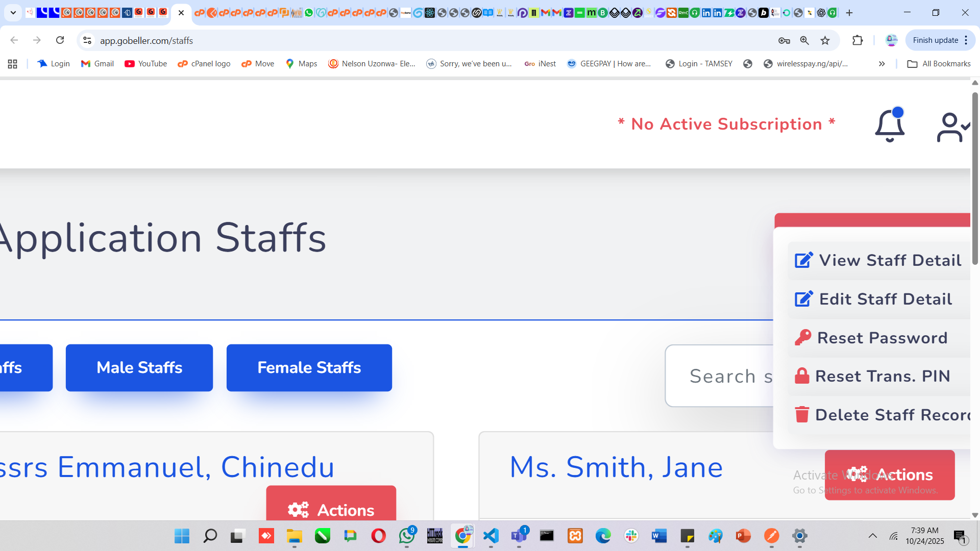The image size is (980, 551).
Task: Open the Chrome extensions puzzle icon
Action: (x=857, y=40)
